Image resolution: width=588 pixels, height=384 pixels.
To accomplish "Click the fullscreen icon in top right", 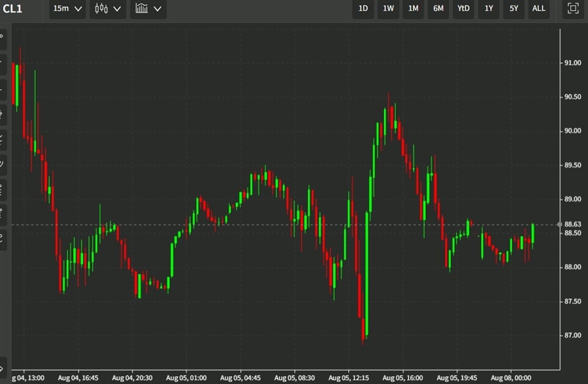I will click(x=573, y=8).
